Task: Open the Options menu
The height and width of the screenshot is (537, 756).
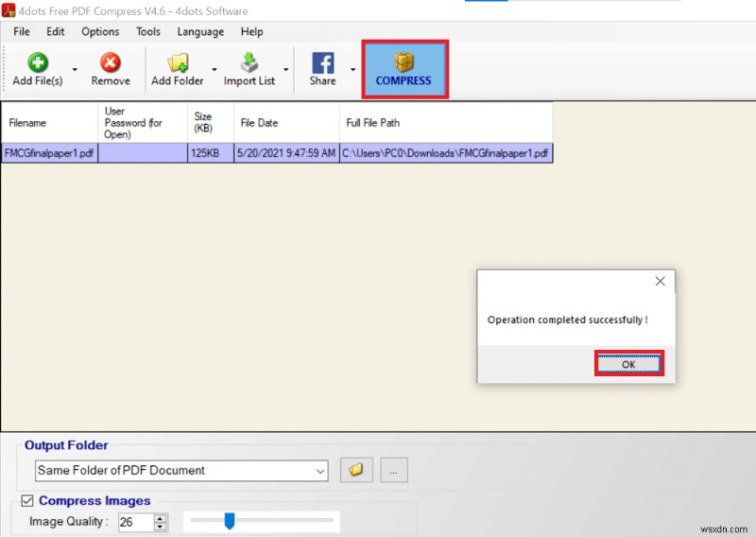Action: 100,32
